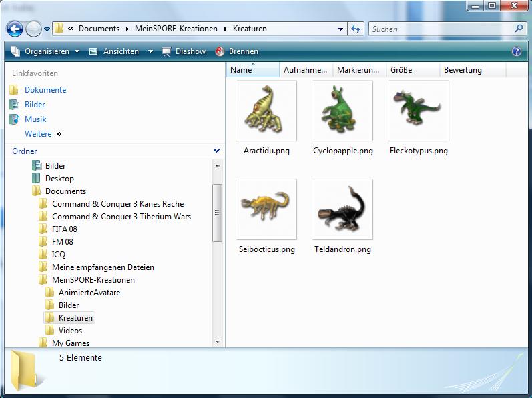
Task: Expand arrow after Documents in breadcrumb
Action: click(127, 29)
